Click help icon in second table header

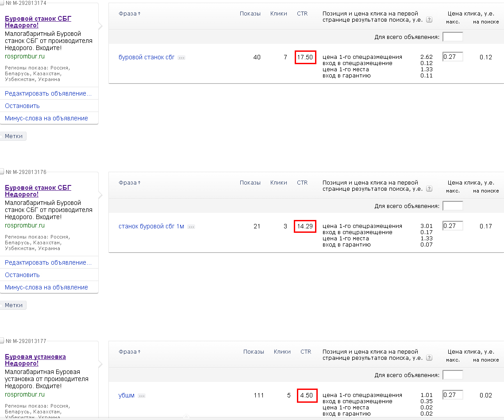coord(429,189)
